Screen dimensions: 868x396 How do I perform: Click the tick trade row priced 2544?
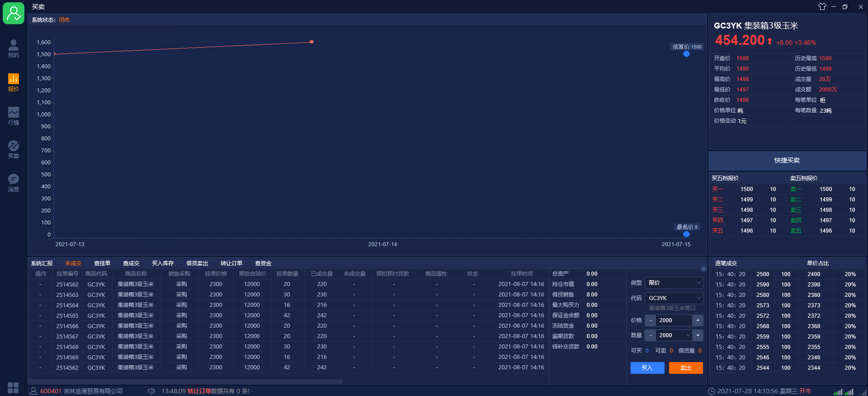pyautogui.click(x=787, y=368)
